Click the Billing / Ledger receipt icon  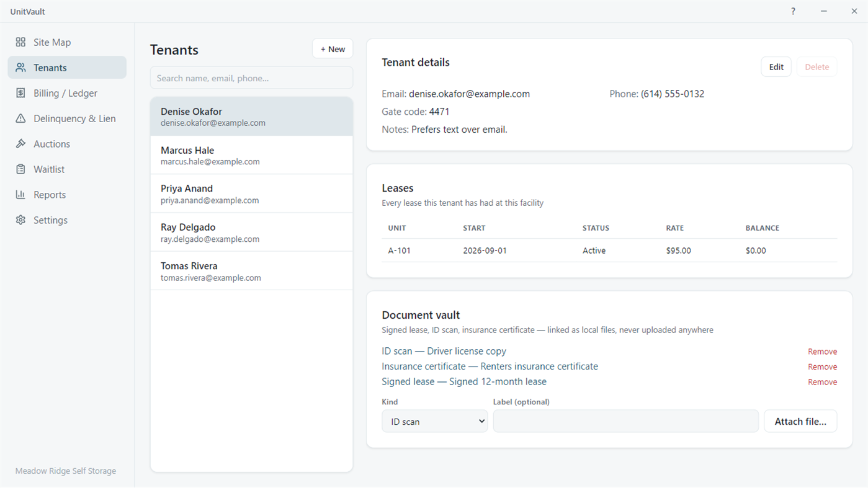20,93
